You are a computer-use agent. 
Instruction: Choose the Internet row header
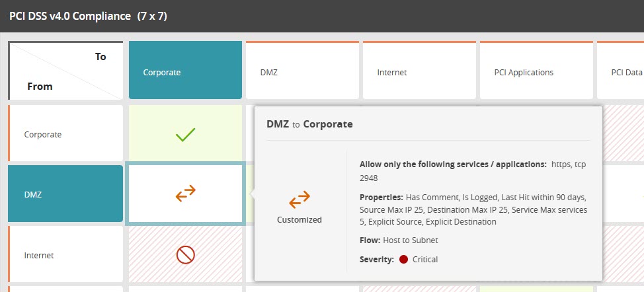tap(65, 255)
